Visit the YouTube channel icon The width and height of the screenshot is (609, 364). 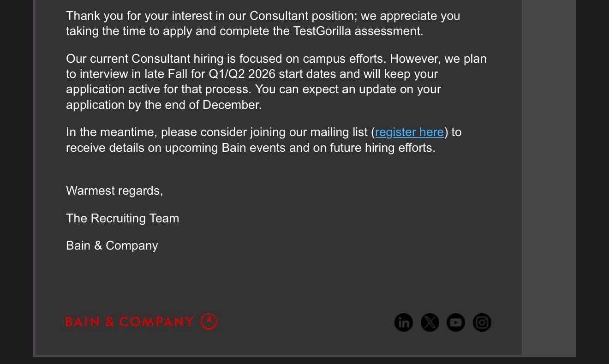coord(456,322)
